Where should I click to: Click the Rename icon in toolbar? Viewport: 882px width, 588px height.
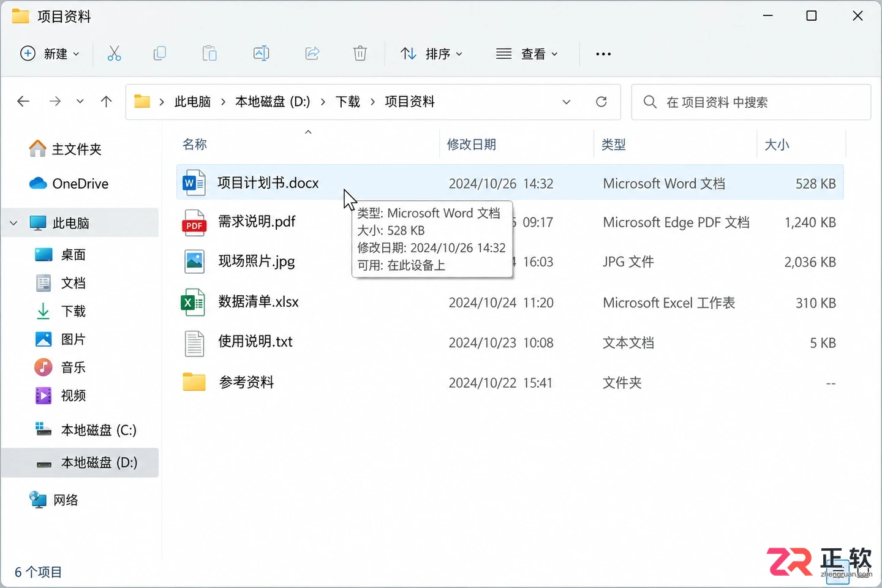(x=262, y=54)
